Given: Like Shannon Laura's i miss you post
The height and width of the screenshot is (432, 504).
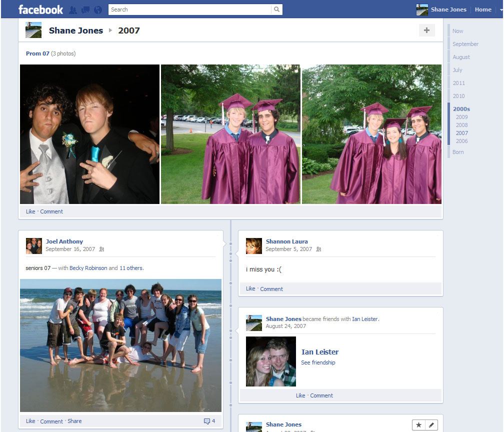Looking at the screenshot, I should 250,288.
